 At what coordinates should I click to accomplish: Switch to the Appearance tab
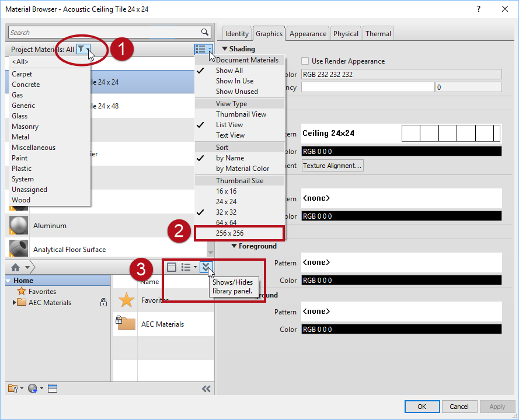pos(308,34)
